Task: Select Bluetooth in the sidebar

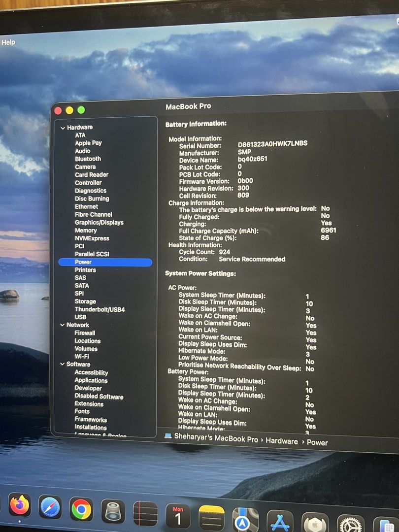Action: [x=88, y=159]
